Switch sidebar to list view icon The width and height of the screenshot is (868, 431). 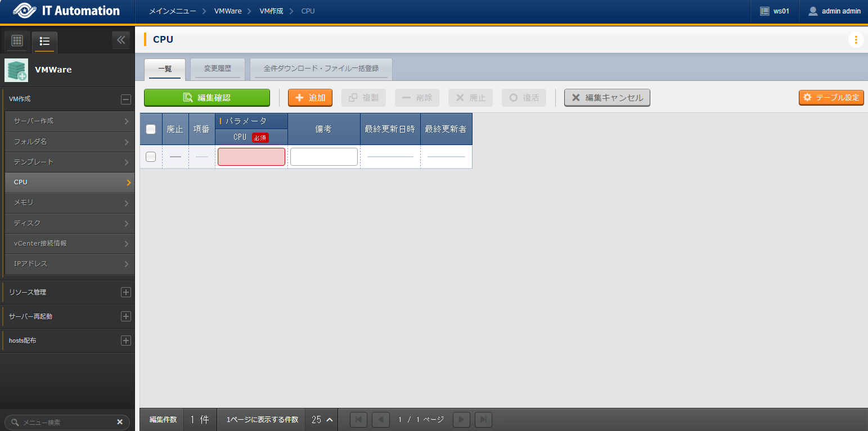click(x=44, y=41)
